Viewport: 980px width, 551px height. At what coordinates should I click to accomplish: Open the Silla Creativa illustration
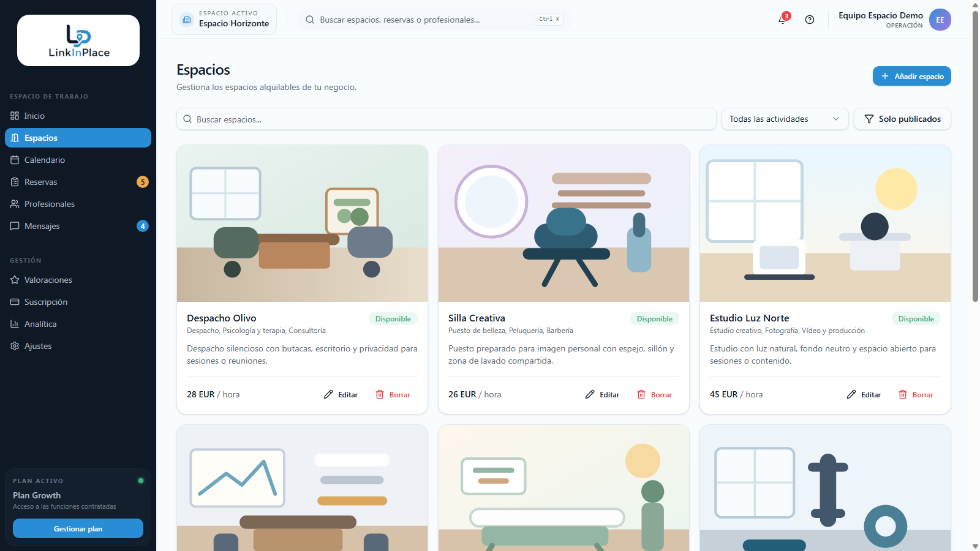[x=563, y=223]
